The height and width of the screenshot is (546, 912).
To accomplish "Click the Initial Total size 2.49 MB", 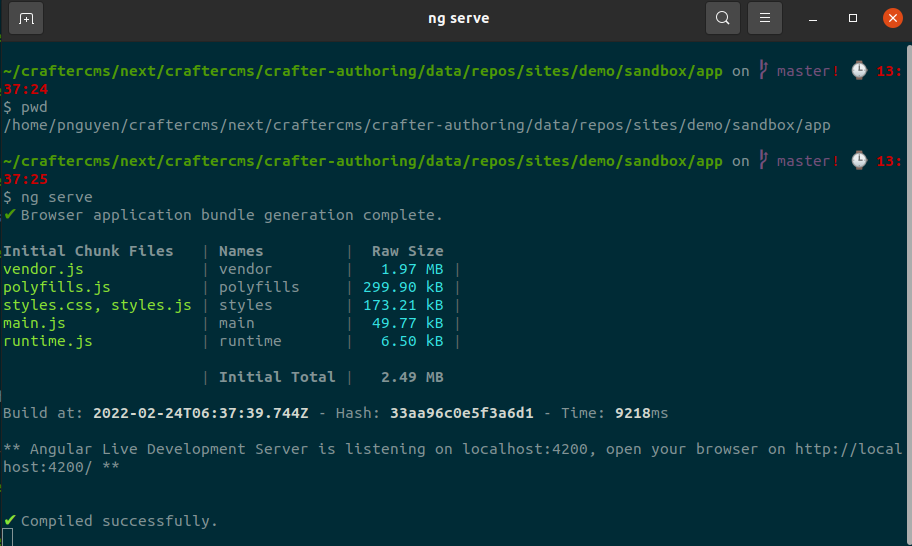I will pyautogui.click(x=411, y=377).
